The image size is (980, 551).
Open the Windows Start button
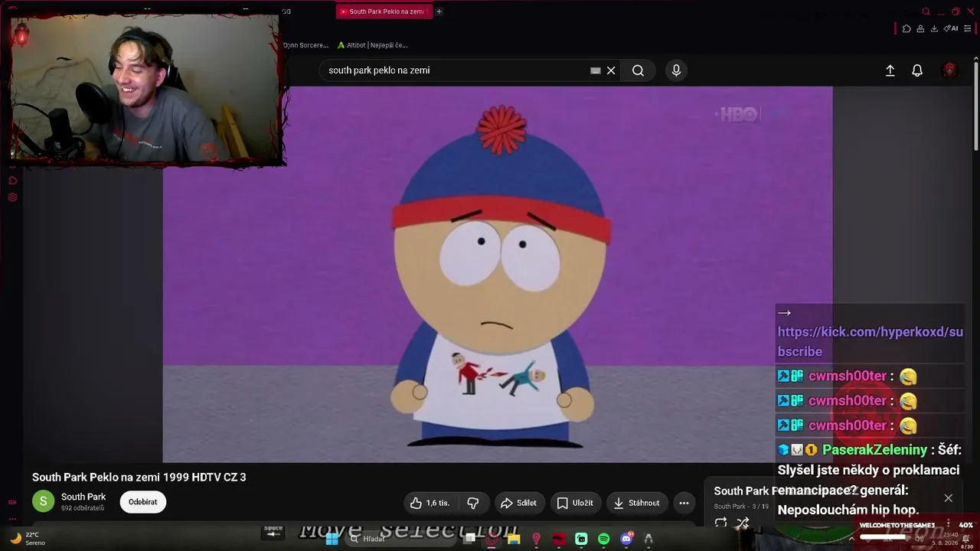(332, 539)
